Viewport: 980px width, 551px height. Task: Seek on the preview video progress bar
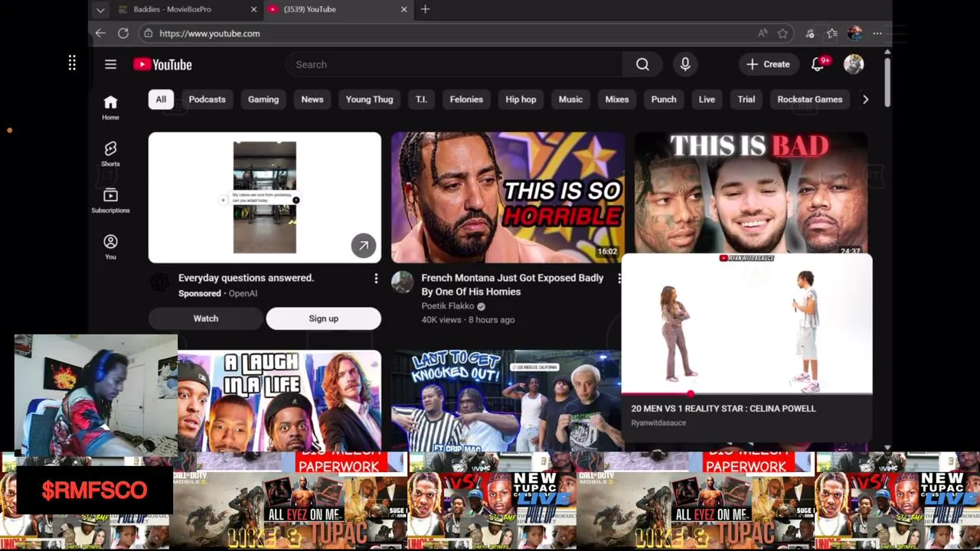click(x=746, y=394)
